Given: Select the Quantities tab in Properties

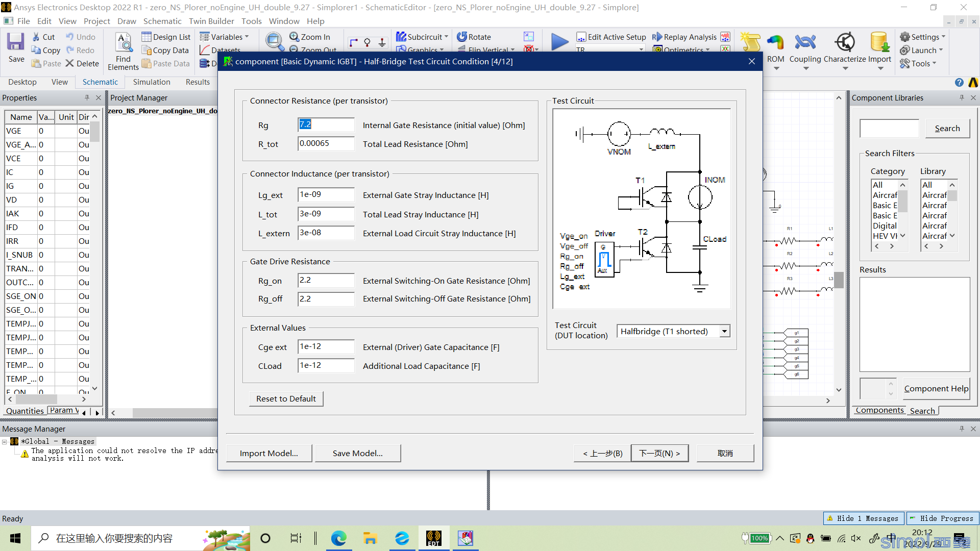Looking at the screenshot, I should pos(25,411).
